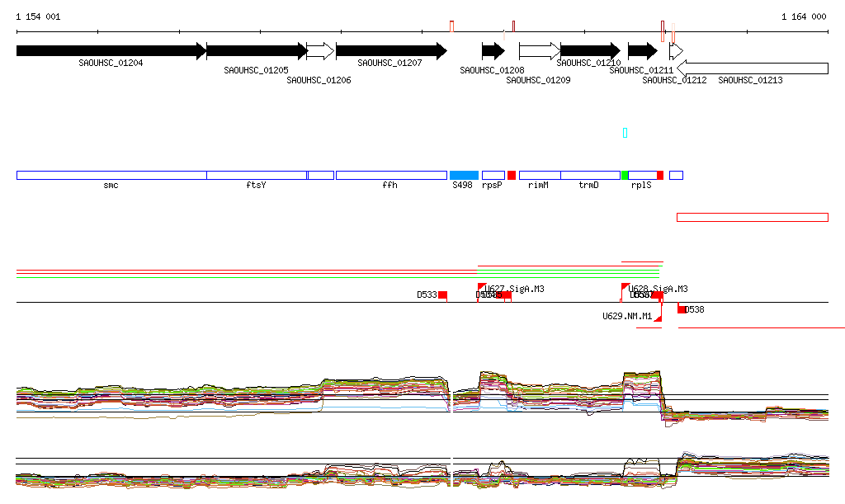Click the D533 red terminator marker

click(442, 295)
